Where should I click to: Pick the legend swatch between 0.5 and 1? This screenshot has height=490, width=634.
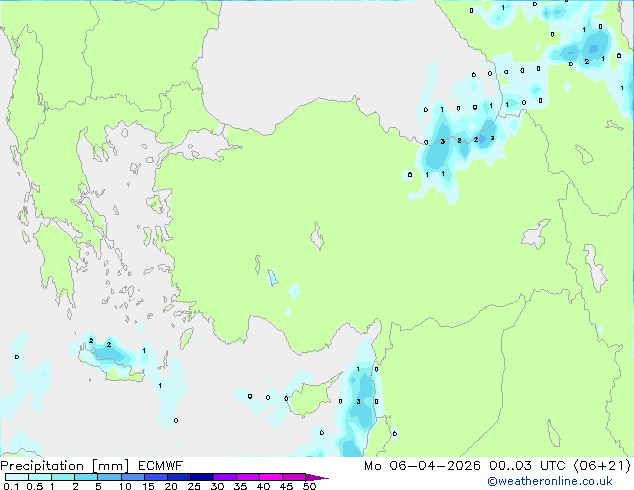[40, 477]
